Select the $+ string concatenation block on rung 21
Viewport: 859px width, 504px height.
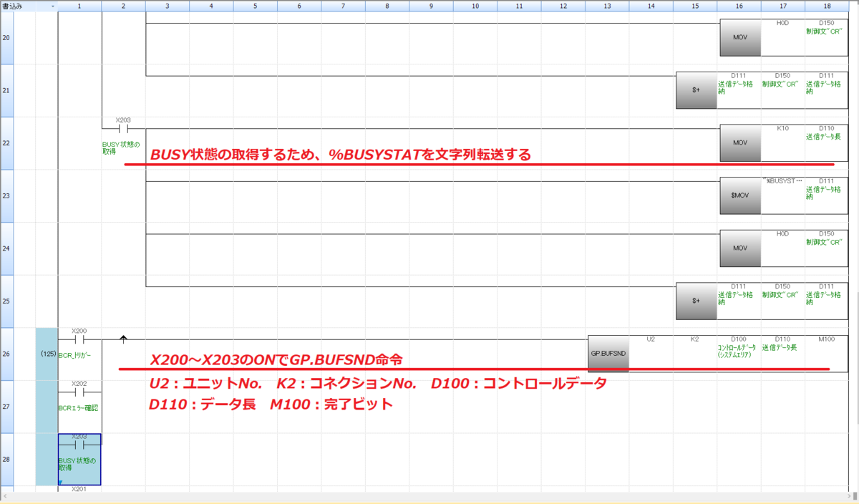tap(696, 89)
